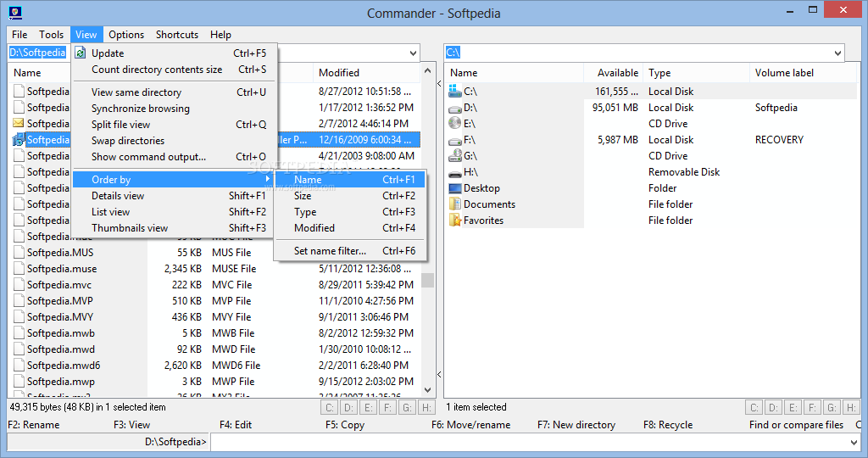Click the left panel scrollbar thumb
Viewport: 868px width, 458px height.
click(427, 280)
